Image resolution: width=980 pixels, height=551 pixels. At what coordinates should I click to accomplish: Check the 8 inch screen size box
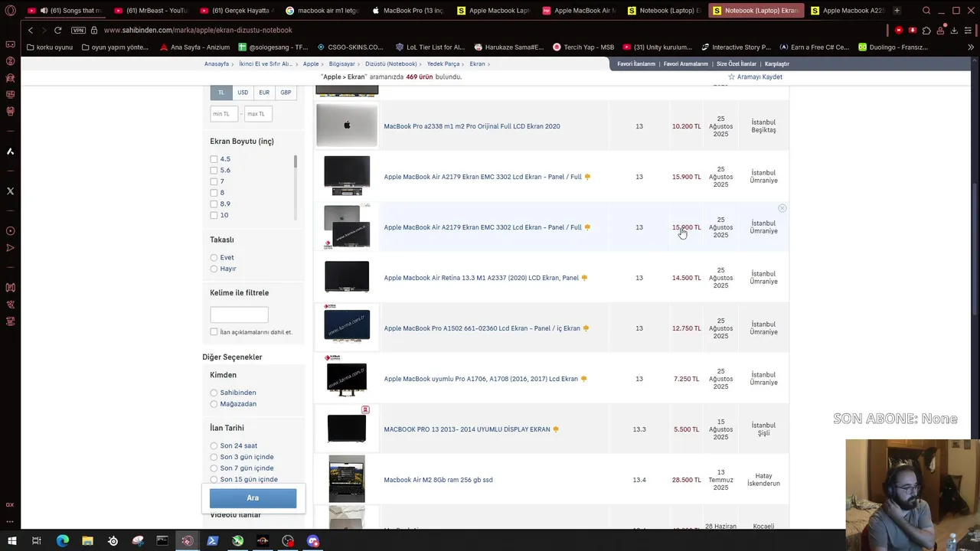(x=214, y=193)
